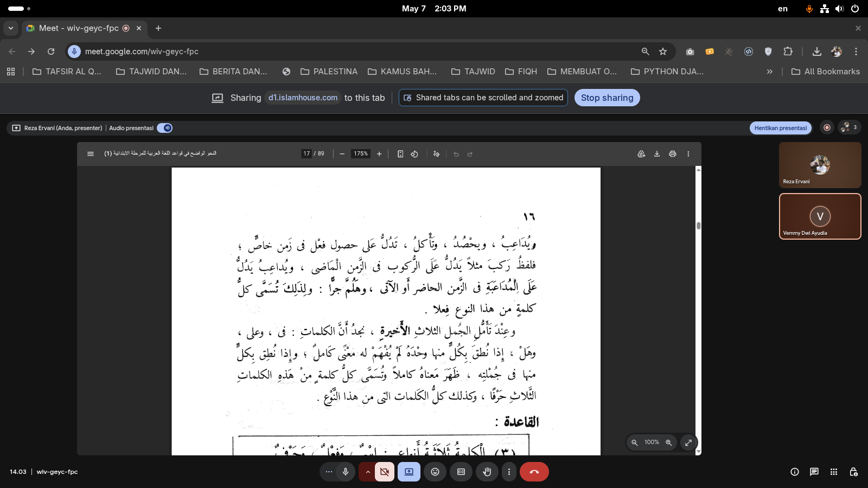The height and width of the screenshot is (488, 868).
Task: Leave the call with red hangup button
Action: 534,472
